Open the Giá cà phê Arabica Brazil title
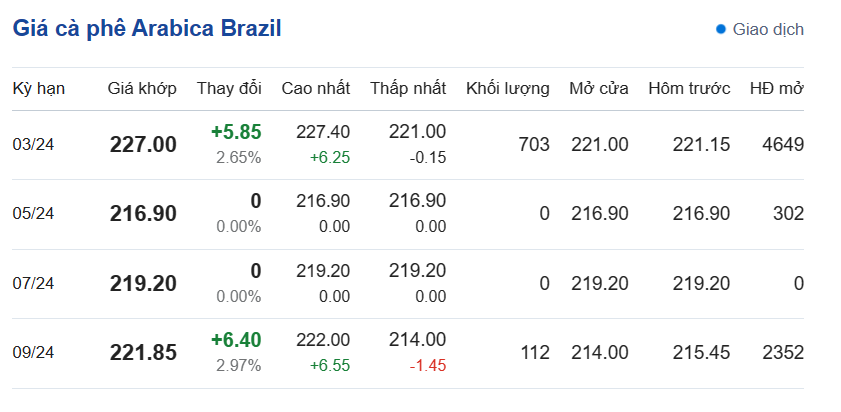The width and height of the screenshot is (841, 412). pos(147,28)
